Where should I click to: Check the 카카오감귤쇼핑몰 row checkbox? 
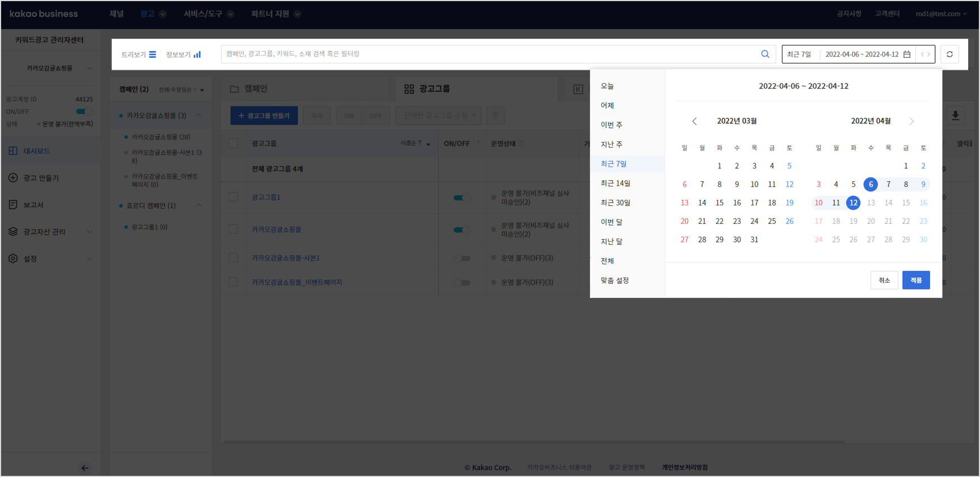[x=233, y=229]
